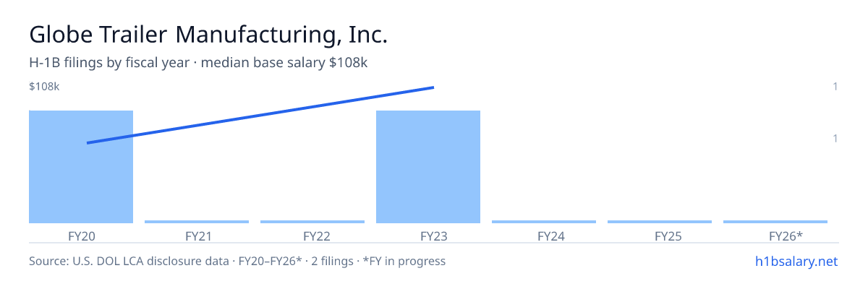Select the small FY22 bar
The height and width of the screenshot is (289, 868).
[x=312, y=222]
